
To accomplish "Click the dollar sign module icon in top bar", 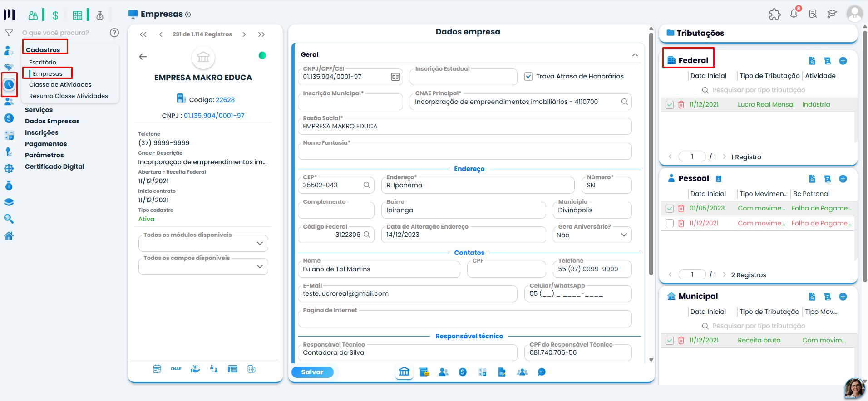I will (55, 15).
